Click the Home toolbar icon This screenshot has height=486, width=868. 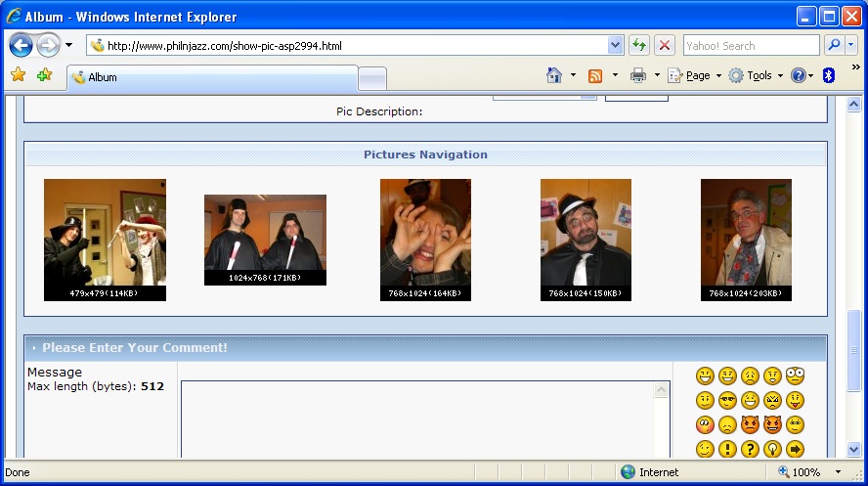click(x=554, y=75)
